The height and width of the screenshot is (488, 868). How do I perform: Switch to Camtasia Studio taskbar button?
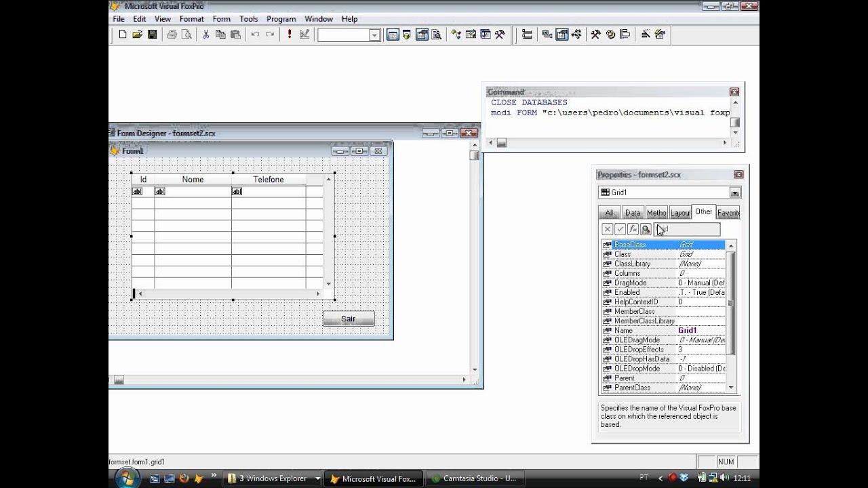tap(474, 479)
